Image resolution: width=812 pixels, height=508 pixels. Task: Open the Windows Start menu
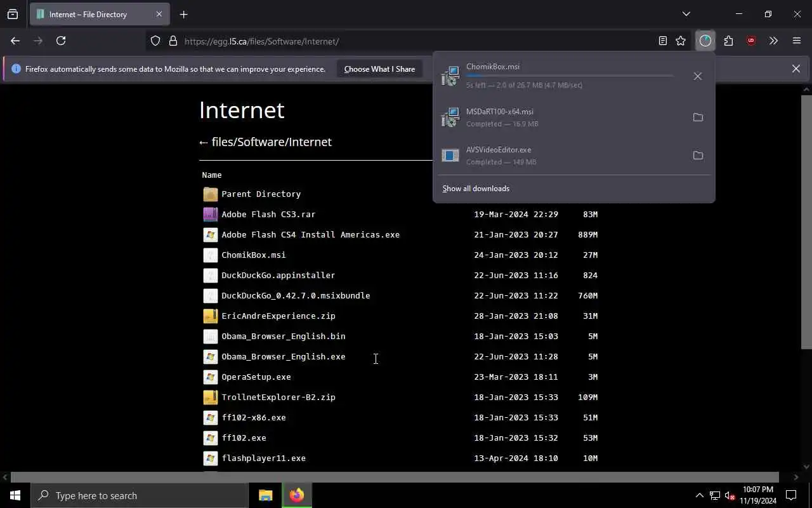click(15, 495)
